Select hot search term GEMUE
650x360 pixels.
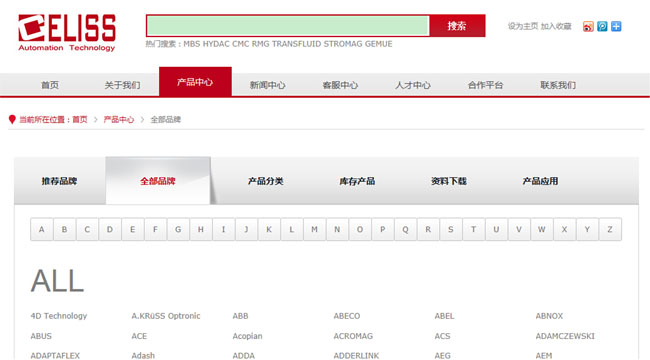pos(378,44)
